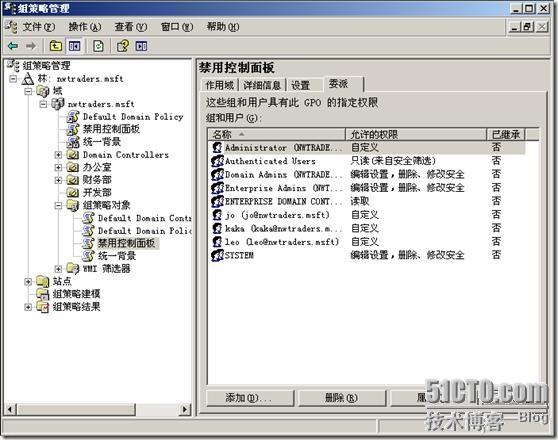Sort by the 允许的权限 column header
This screenshot has width=558, height=440.
416,135
